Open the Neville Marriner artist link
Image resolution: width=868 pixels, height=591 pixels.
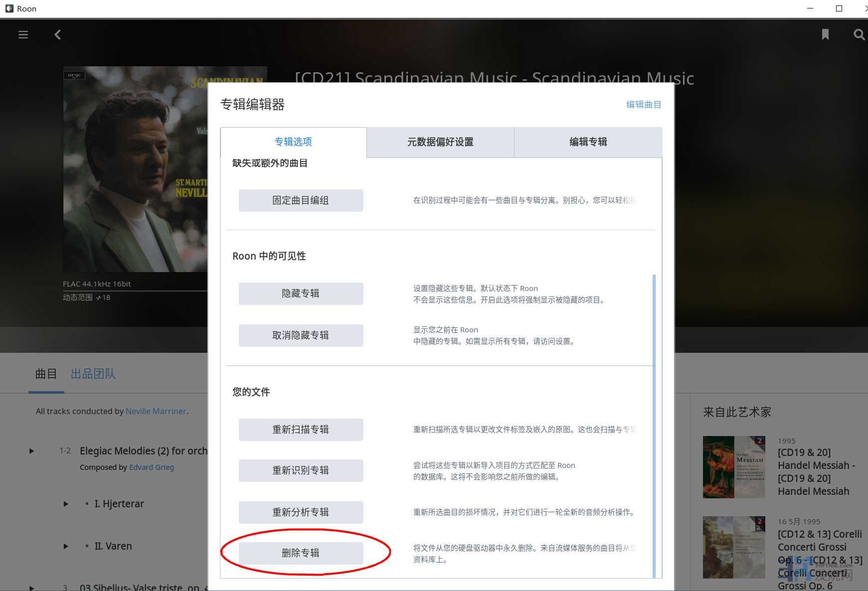(156, 411)
